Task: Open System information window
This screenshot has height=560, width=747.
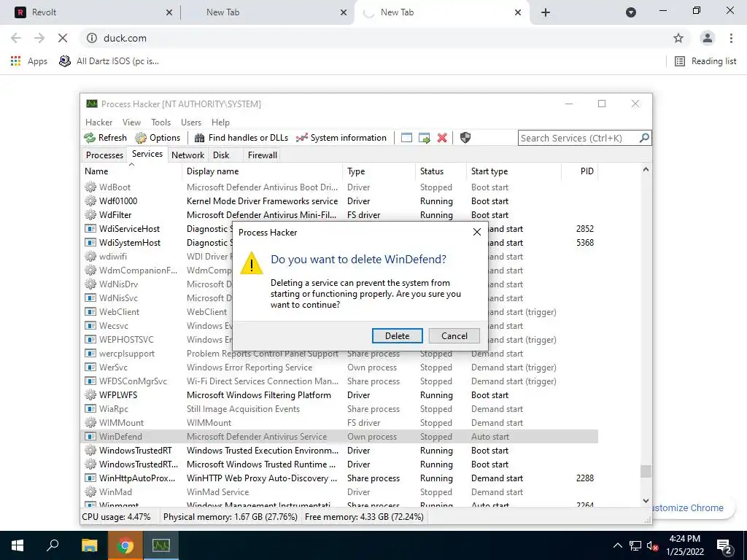Action: pyautogui.click(x=341, y=138)
